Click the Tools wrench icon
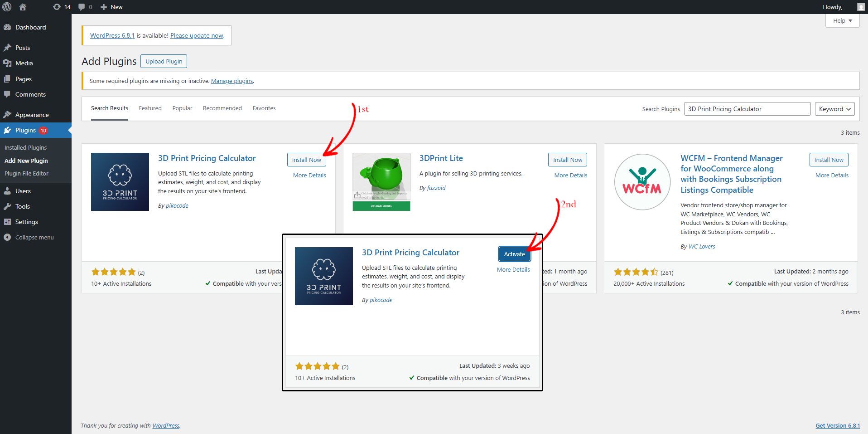 7,206
